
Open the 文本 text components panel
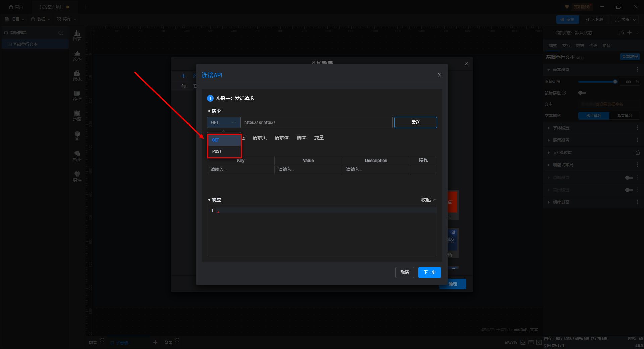77,55
